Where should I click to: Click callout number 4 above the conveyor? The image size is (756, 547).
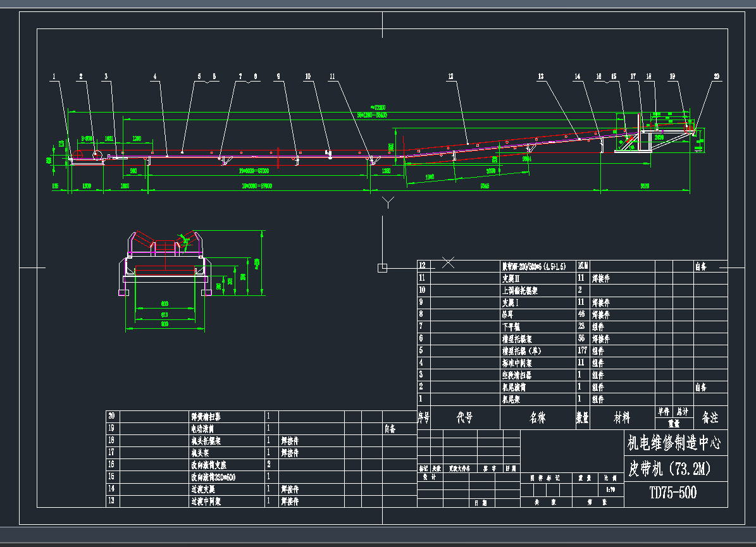(x=155, y=76)
